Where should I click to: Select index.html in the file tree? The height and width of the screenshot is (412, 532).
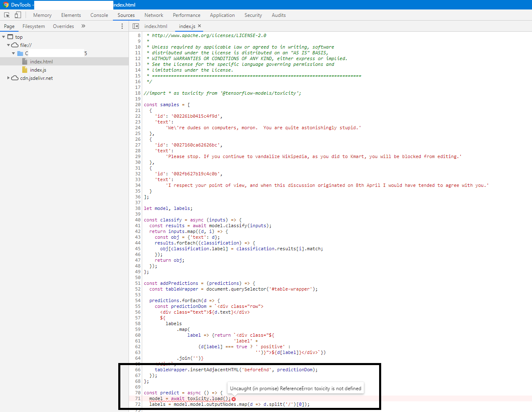point(64,61)
